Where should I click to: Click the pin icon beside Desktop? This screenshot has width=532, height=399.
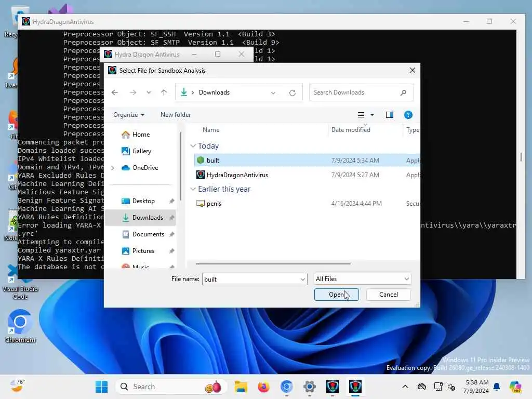(x=171, y=201)
